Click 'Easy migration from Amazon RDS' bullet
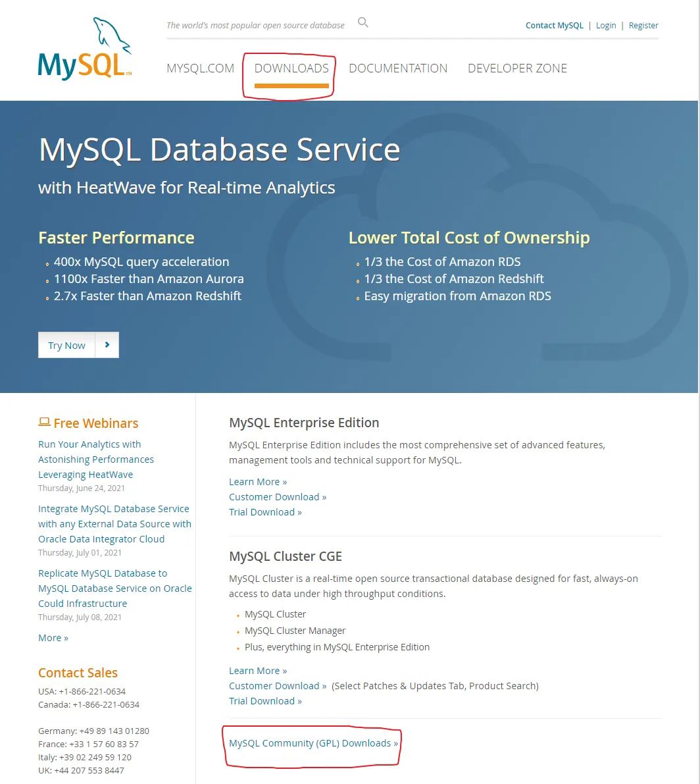Viewport: 700px width, 784px height. [x=458, y=296]
